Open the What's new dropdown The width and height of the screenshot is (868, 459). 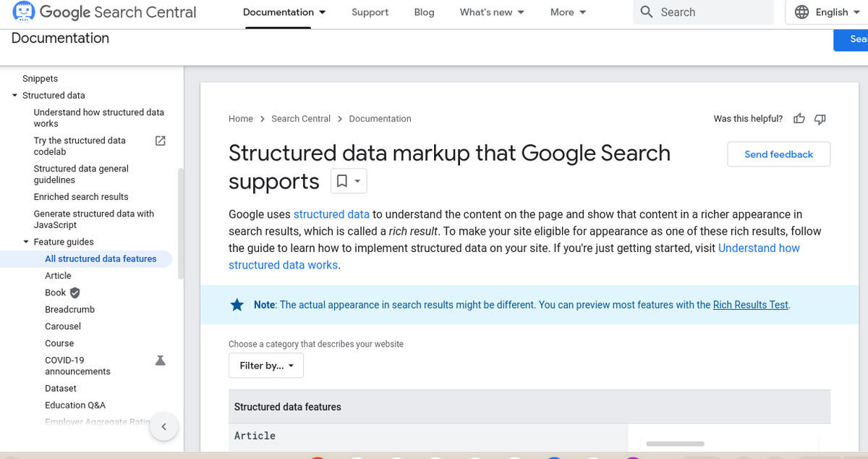click(492, 12)
